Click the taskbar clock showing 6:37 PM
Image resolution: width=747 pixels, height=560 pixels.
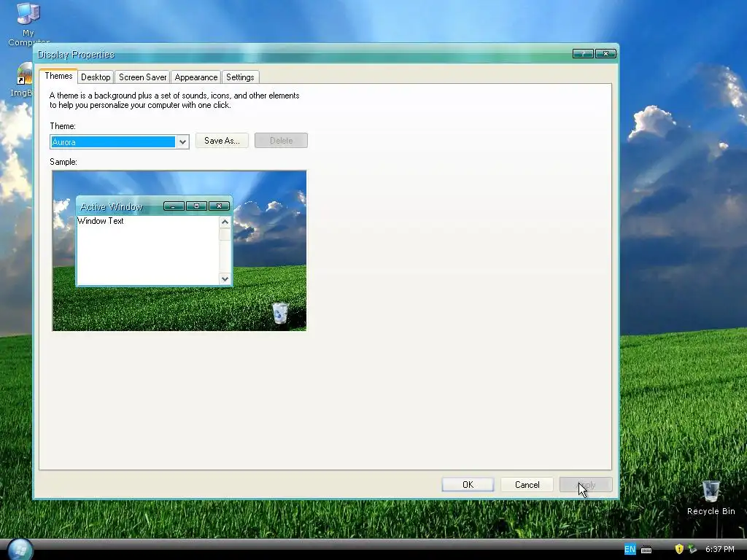coord(719,549)
